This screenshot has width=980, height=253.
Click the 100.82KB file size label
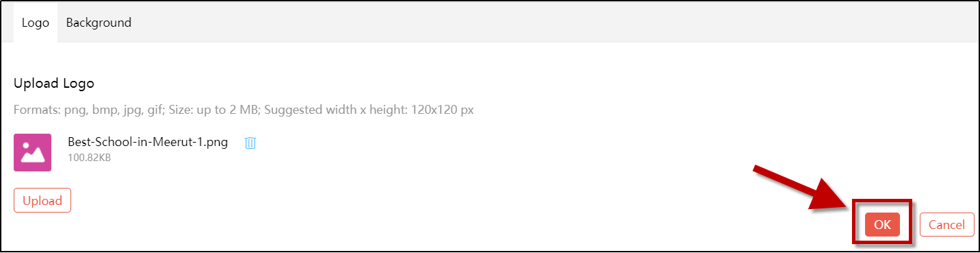click(x=89, y=158)
